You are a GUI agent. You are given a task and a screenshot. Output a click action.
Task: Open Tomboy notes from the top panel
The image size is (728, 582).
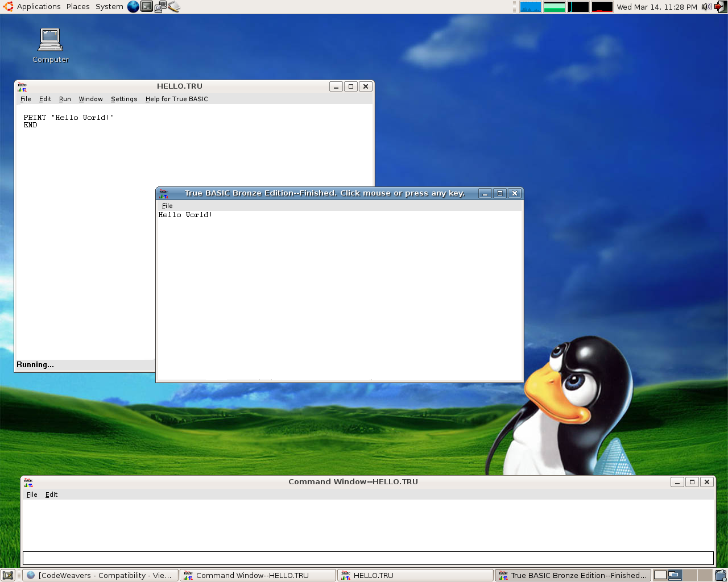[173, 6]
